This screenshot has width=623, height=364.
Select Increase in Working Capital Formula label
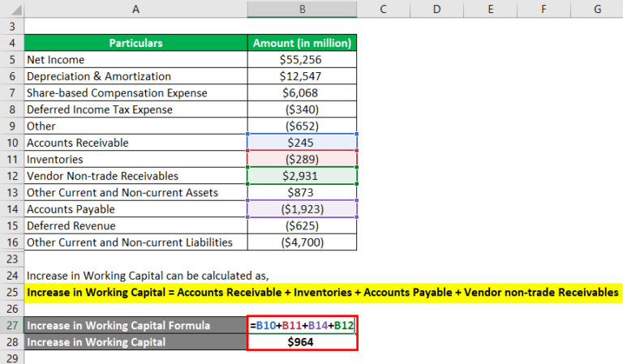(x=135, y=325)
